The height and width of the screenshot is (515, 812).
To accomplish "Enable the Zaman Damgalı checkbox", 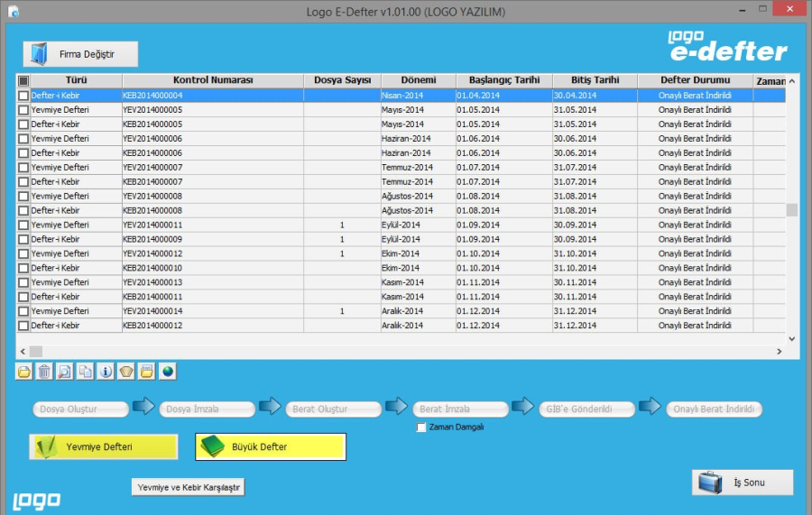I will [421, 427].
